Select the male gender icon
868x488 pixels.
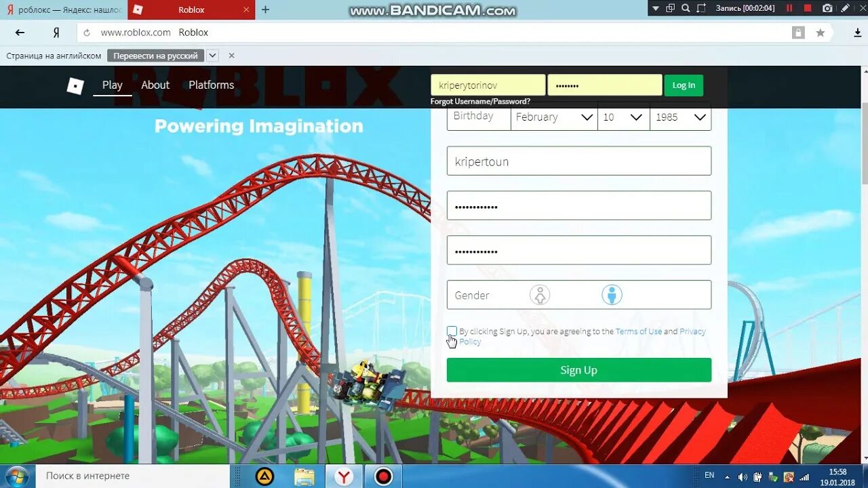612,295
